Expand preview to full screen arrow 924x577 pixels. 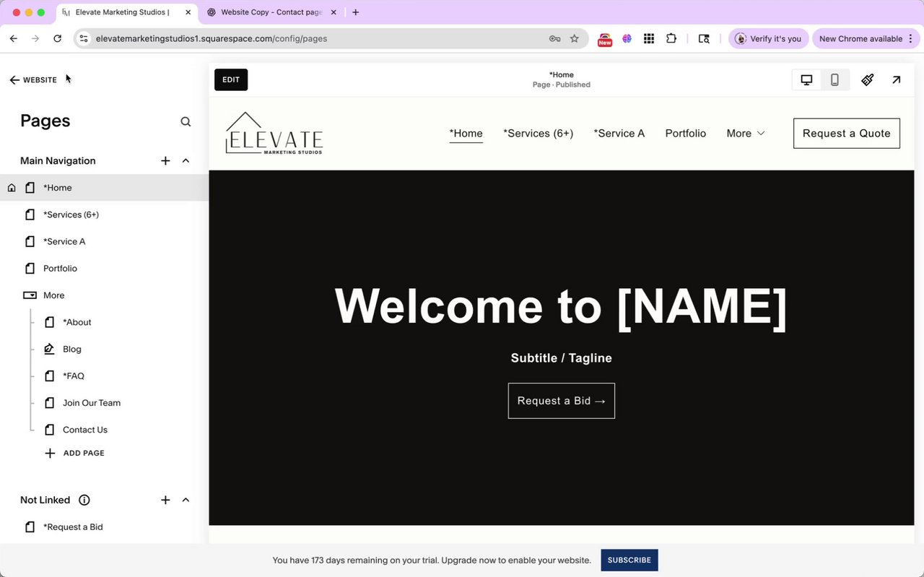click(896, 79)
